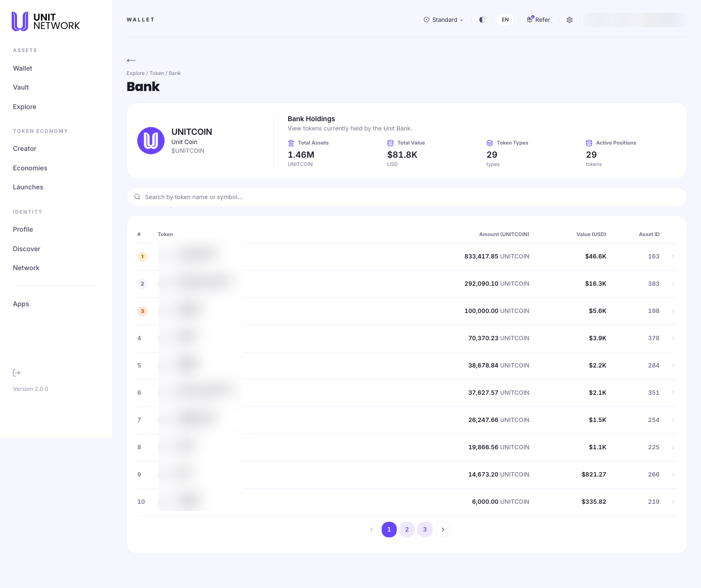
Task: Expand row with asset ID 378 chevron
Action: 673,338
